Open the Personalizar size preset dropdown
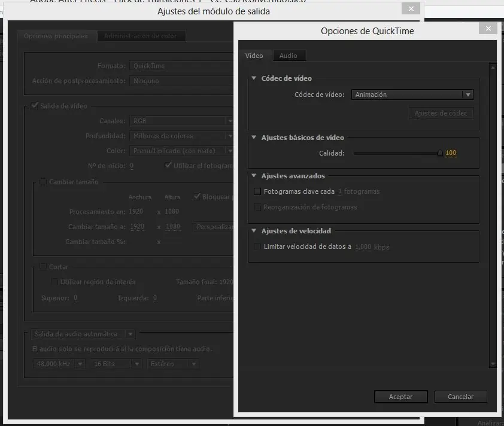 click(x=213, y=227)
